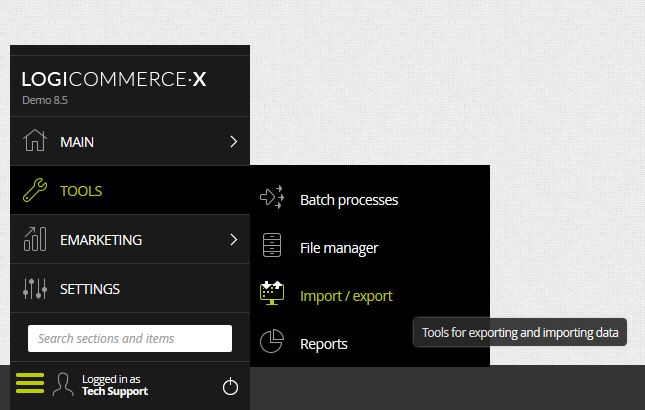This screenshot has width=645, height=410.
Task: Open Reports from the submenu
Action: [324, 344]
